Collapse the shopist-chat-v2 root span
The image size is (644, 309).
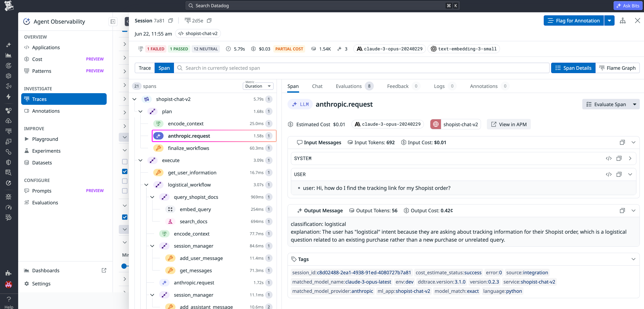click(134, 99)
